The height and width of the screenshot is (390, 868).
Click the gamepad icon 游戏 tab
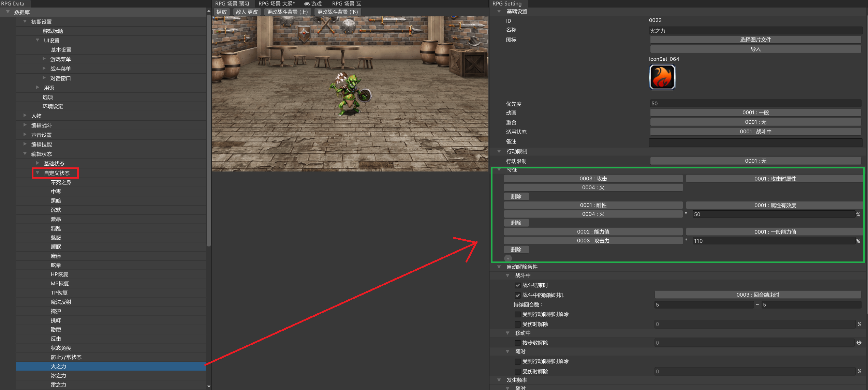313,4
